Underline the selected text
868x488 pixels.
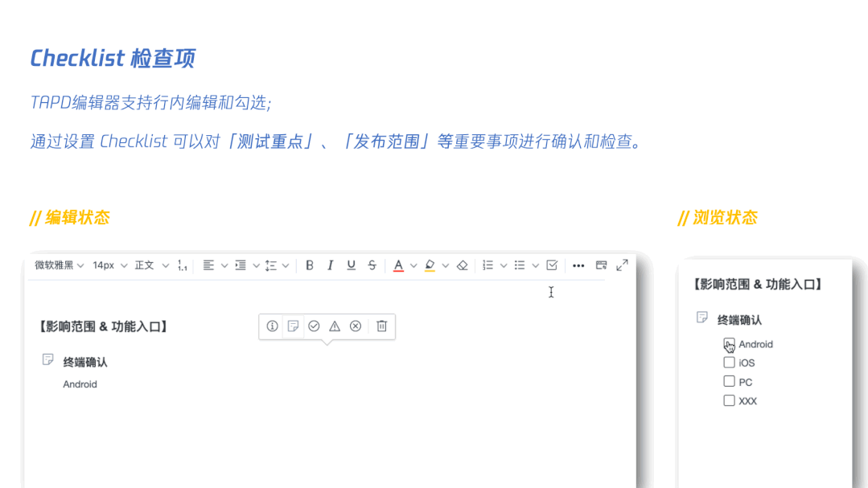pos(351,265)
